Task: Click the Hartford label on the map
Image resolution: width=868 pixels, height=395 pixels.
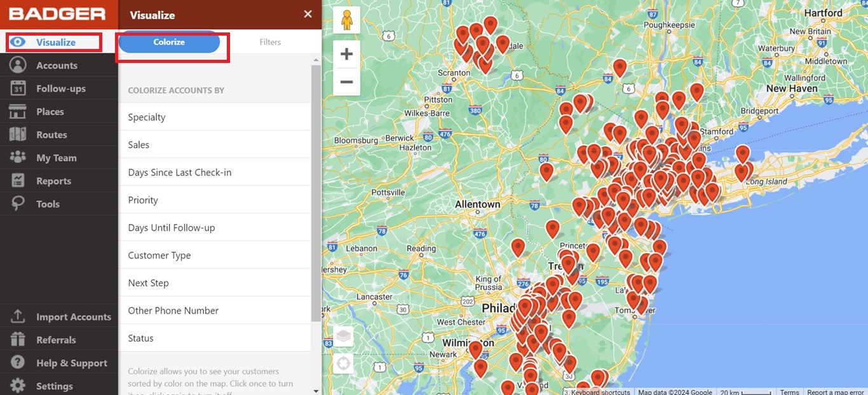Action: tap(824, 13)
